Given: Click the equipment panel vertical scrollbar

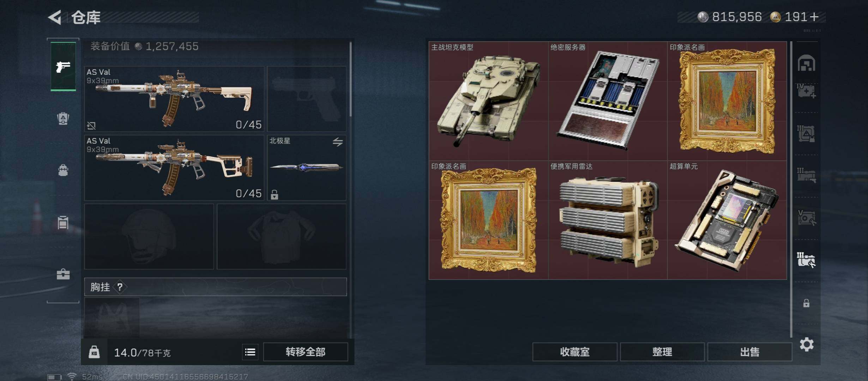Looking at the screenshot, I should point(350,80).
